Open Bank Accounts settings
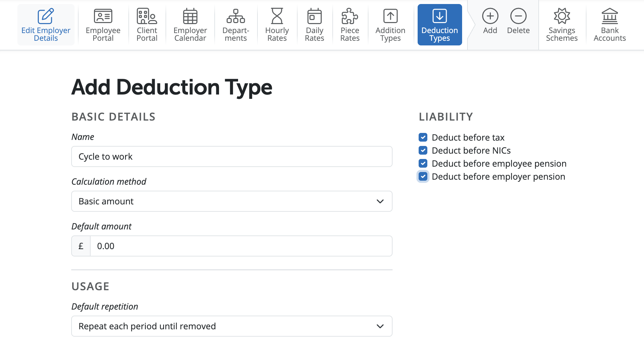This screenshot has width=644, height=350. pos(610,25)
